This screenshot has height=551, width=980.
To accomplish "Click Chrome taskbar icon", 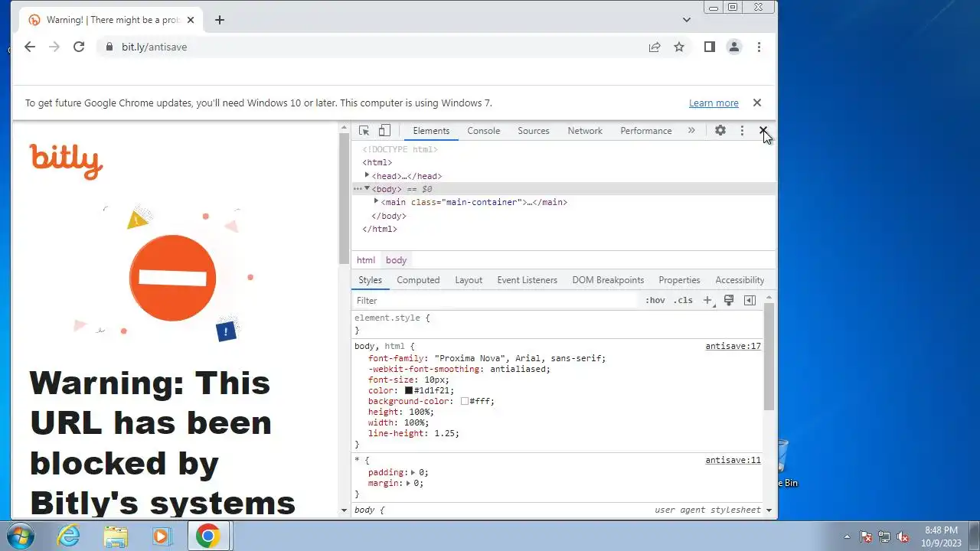I will 207,536.
